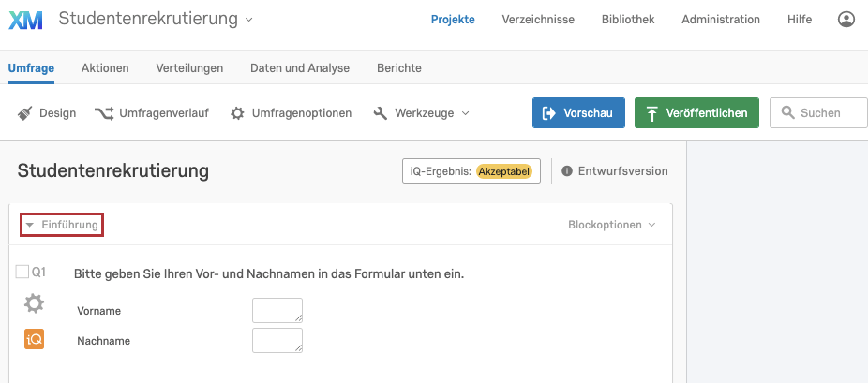Open the Blockoptionen dropdown

point(611,225)
